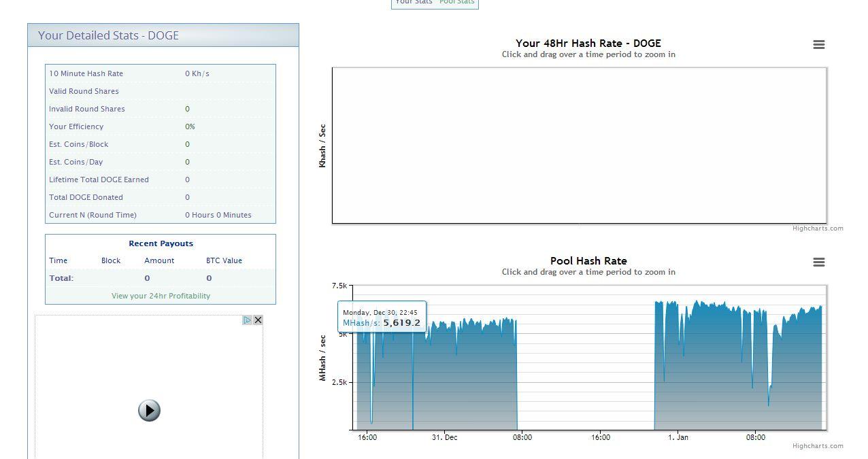Switch to the Pool Stats tab
The width and height of the screenshot is (868, 459).
coord(457,2)
